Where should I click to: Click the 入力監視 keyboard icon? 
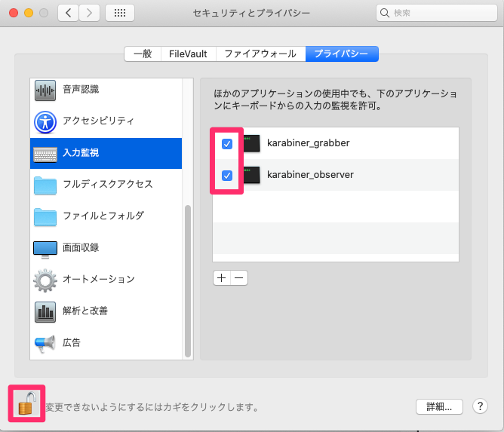(45, 154)
